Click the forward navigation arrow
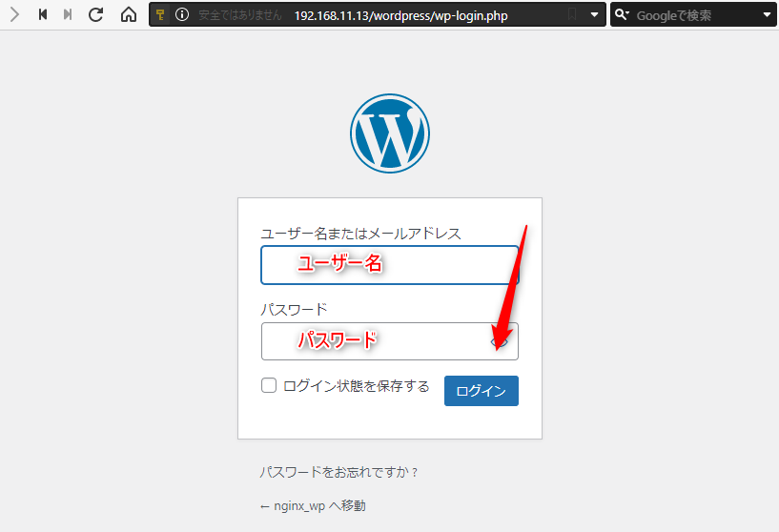The height and width of the screenshot is (532, 779). point(14,15)
